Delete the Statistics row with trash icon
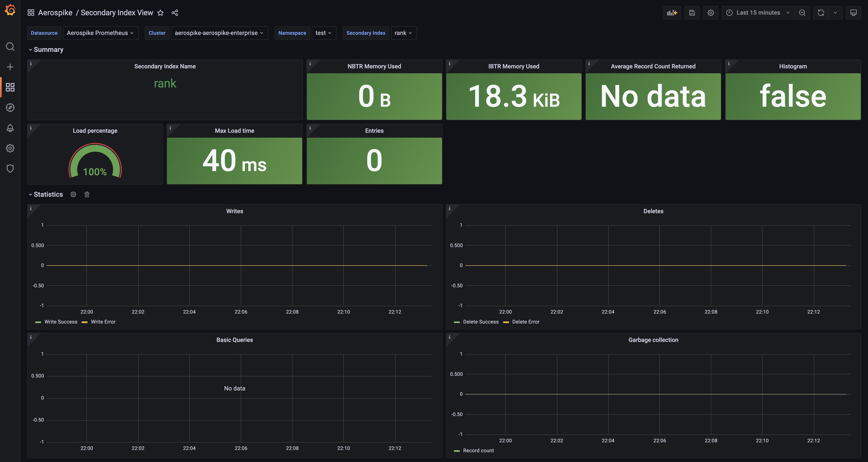The width and height of the screenshot is (868, 462). (87, 194)
